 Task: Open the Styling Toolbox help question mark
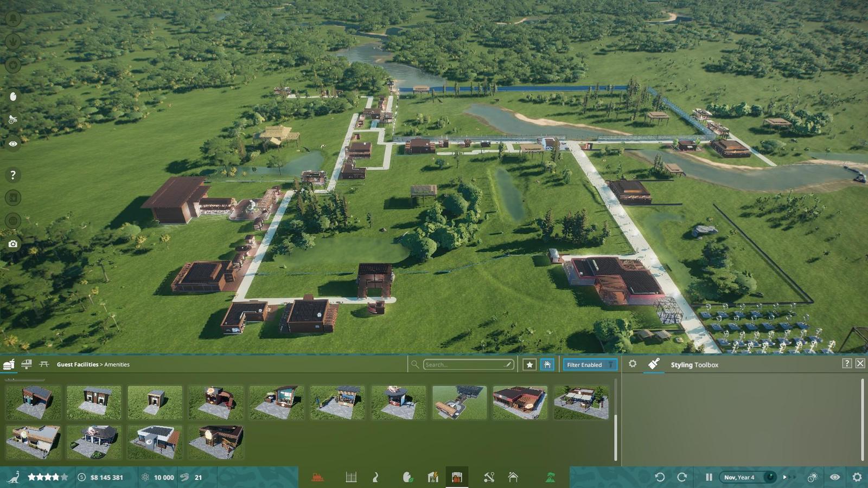click(847, 364)
